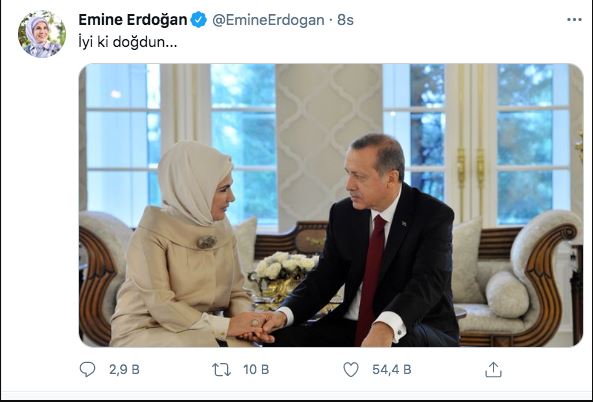The image size is (593, 402).
Task: Click the brooch on the beige coat
Action: point(207,242)
